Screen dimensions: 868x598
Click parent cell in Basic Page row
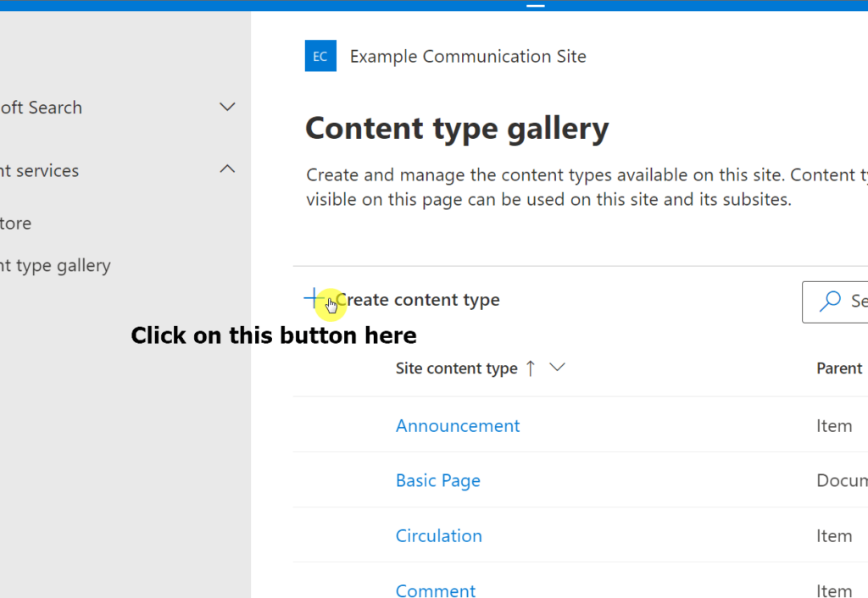(x=842, y=480)
